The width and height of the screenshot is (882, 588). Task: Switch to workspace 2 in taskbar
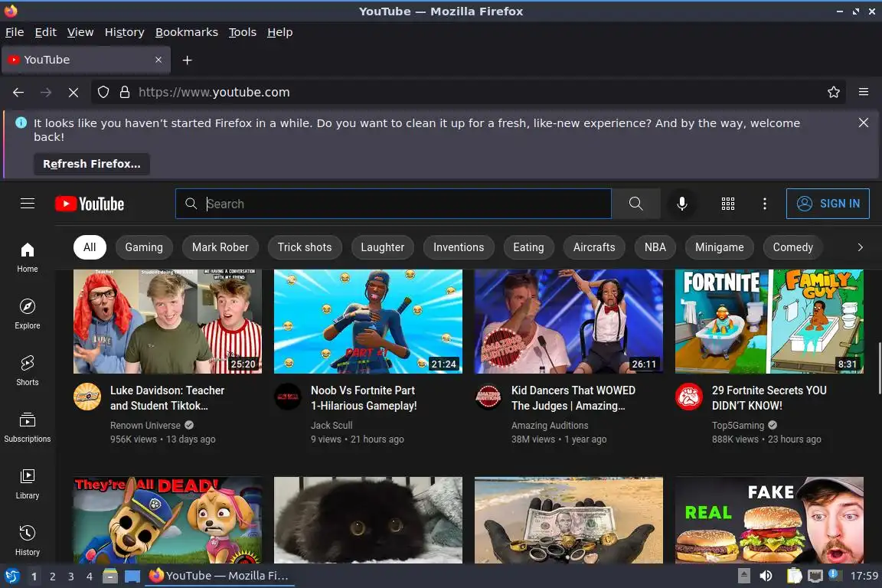(x=52, y=577)
